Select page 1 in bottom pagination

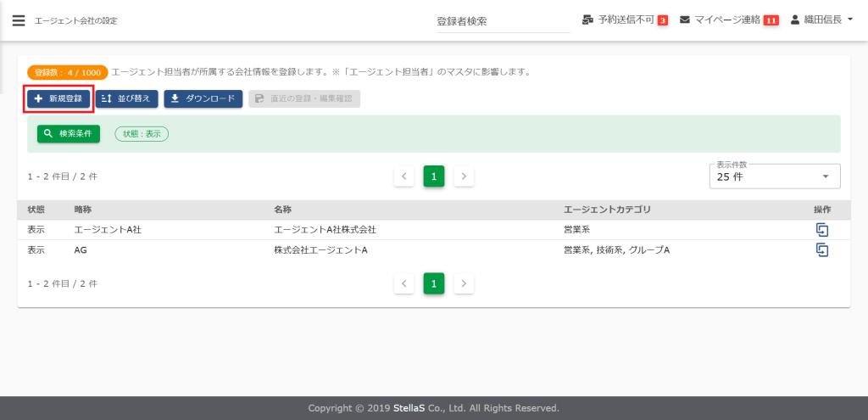pos(434,283)
